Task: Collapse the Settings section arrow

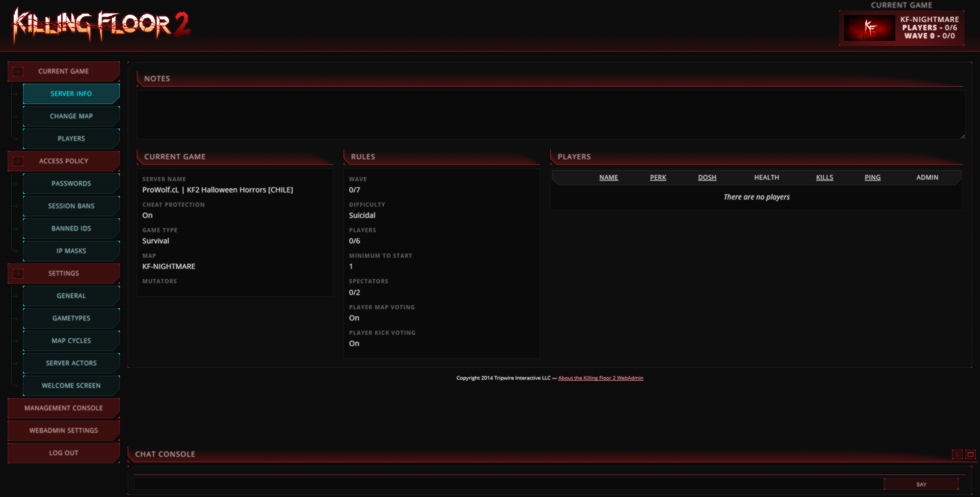Action: tap(18, 274)
